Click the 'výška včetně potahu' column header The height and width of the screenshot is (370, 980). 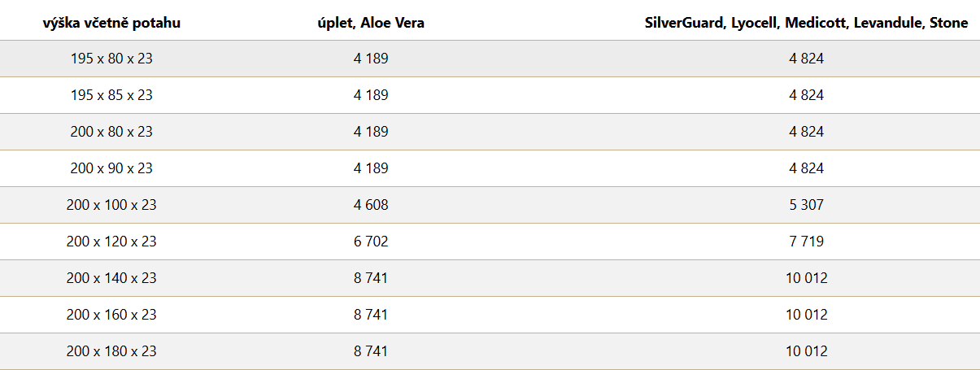111,23
